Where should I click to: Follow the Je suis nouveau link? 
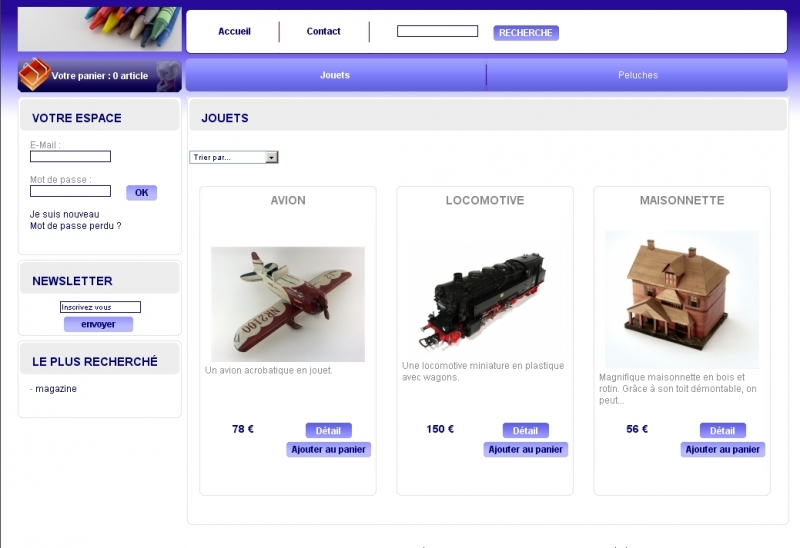point(64,214)
